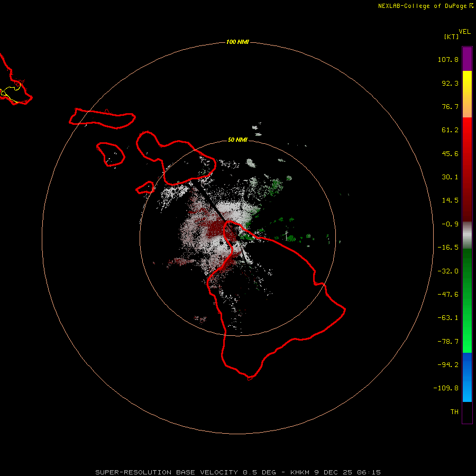
Task: Click the Molokai island outline
Action: coord(102,118)
